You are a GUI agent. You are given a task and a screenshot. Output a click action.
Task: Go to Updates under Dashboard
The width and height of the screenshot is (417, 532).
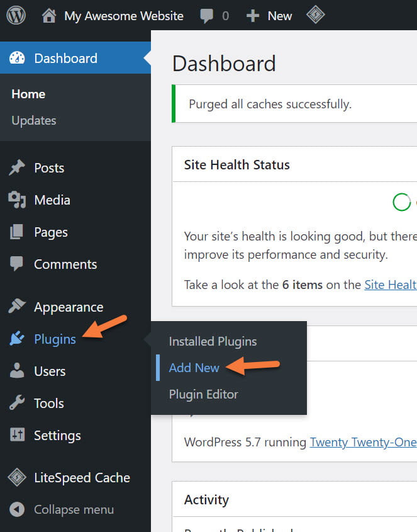pyautogui.click(x=34, y=120)
